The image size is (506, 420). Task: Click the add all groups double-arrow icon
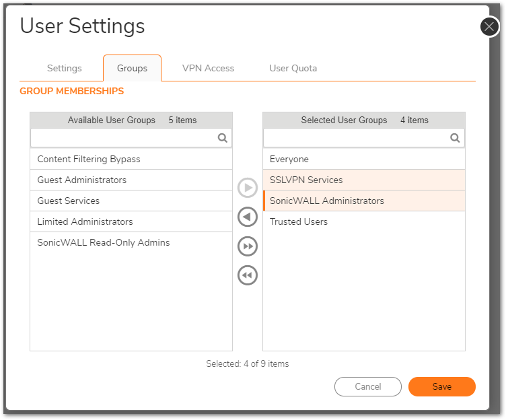click(248, 246)
